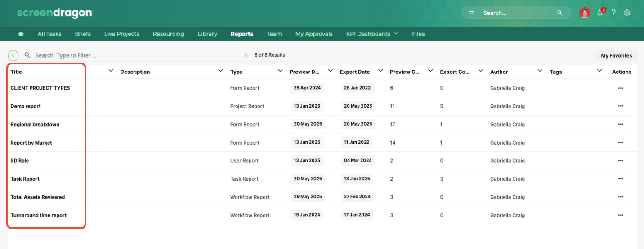Click export date 26 Jan 2022

coord(357,88)
